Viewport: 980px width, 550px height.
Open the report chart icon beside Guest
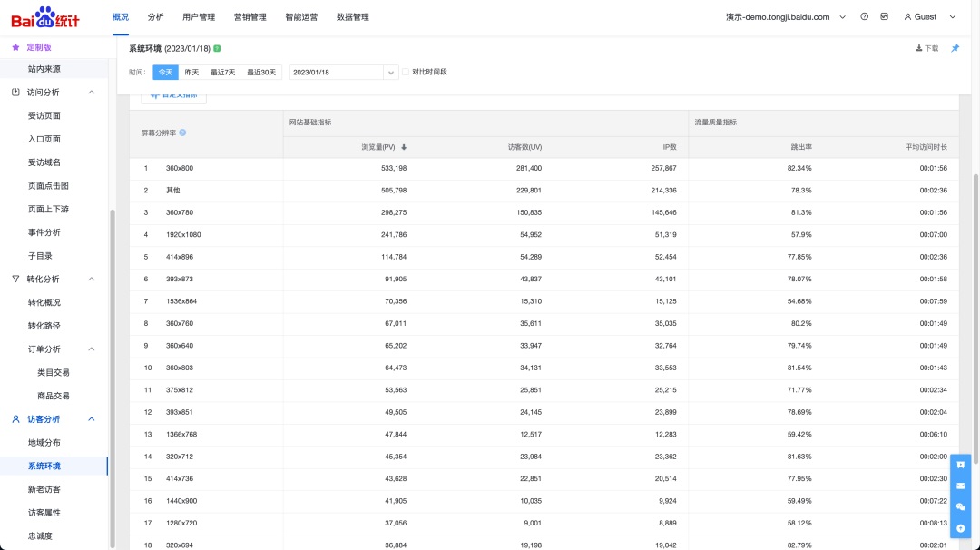click(884, 17)
